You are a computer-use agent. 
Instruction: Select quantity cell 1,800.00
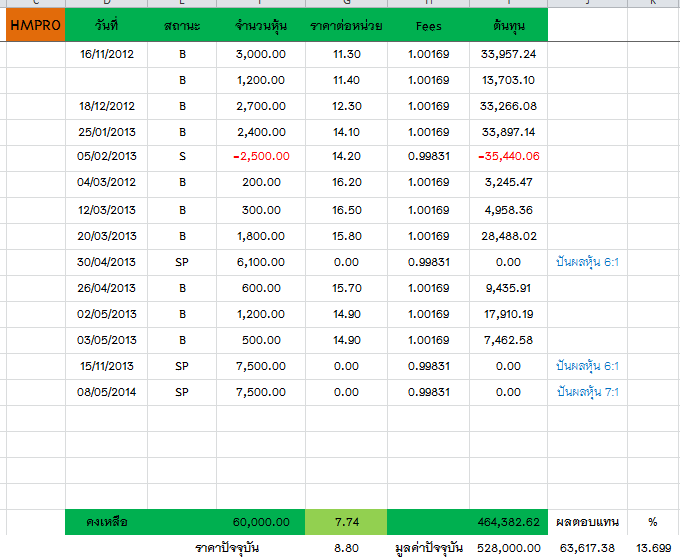click(x=261, y=236)
